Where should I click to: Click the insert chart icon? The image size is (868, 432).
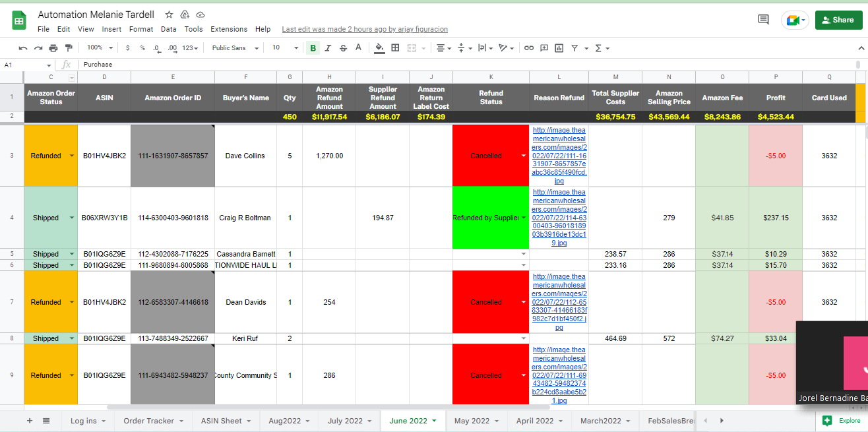(559, 48)
